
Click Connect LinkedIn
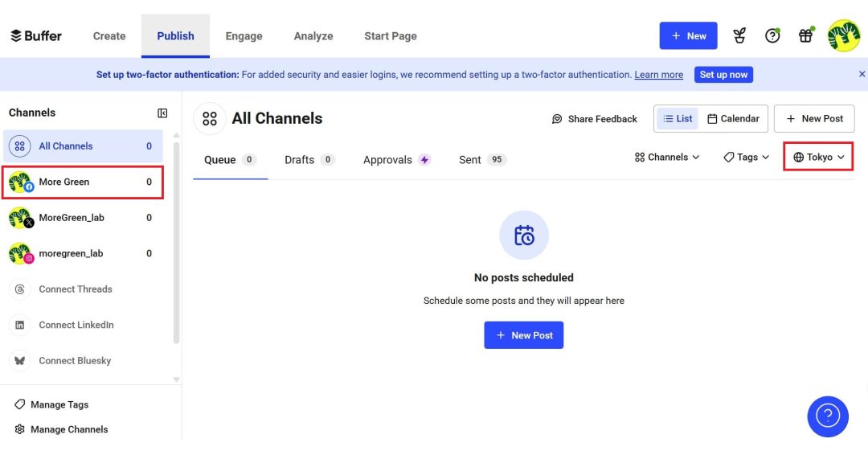click(x=76, y=325)
